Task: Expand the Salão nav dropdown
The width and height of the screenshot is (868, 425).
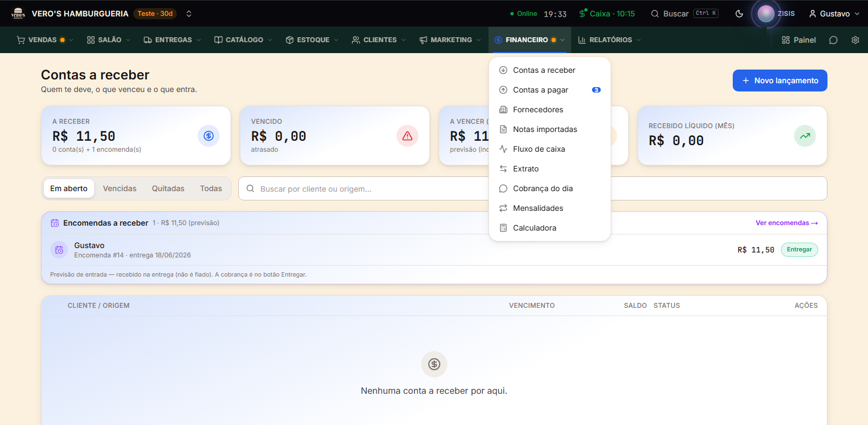Action: 108,40
